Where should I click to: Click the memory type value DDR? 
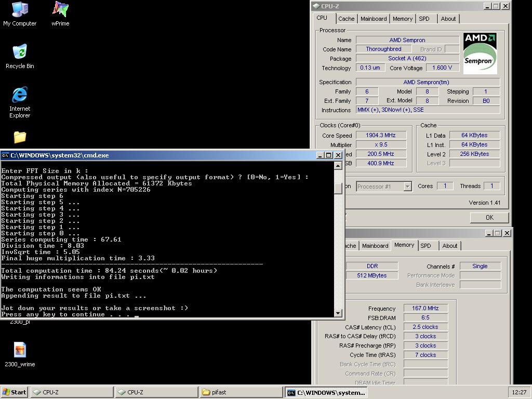point(372,266)
